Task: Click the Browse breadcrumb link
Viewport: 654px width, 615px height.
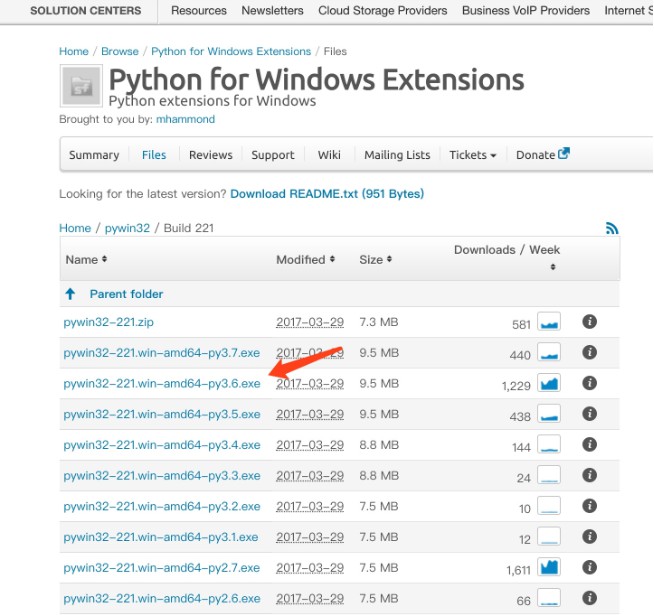Action: pyautogui.click(x=120, y=51)
